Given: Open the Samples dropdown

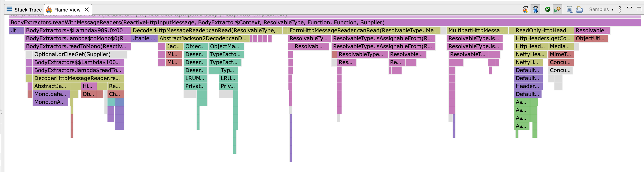Looking at the screenshot, I should click(601, 10).
